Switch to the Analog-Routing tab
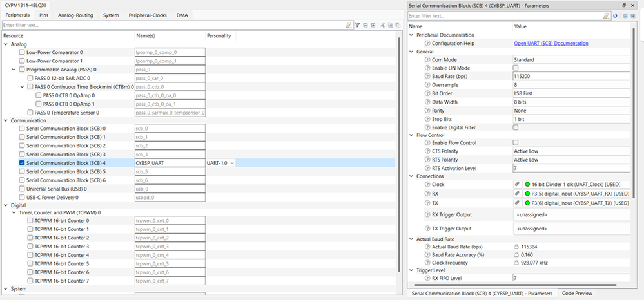The height and width of the screenshot is (300, 644). (x=75, y=15)
